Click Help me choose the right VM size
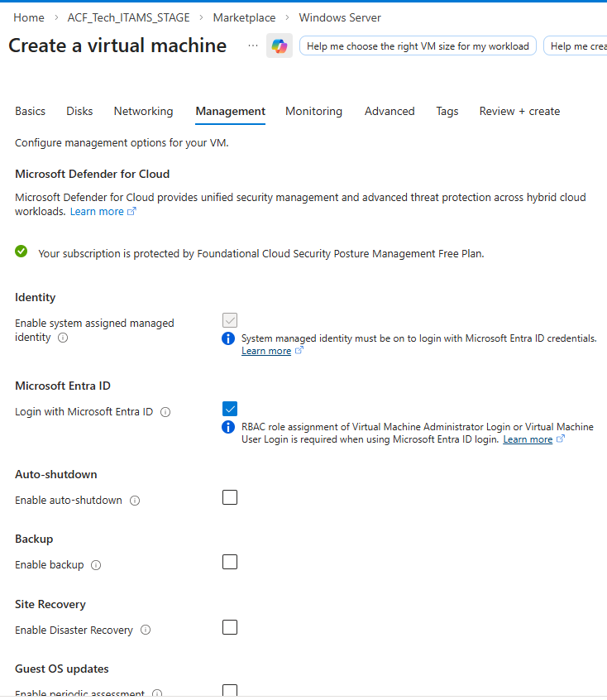 point(418,46)
